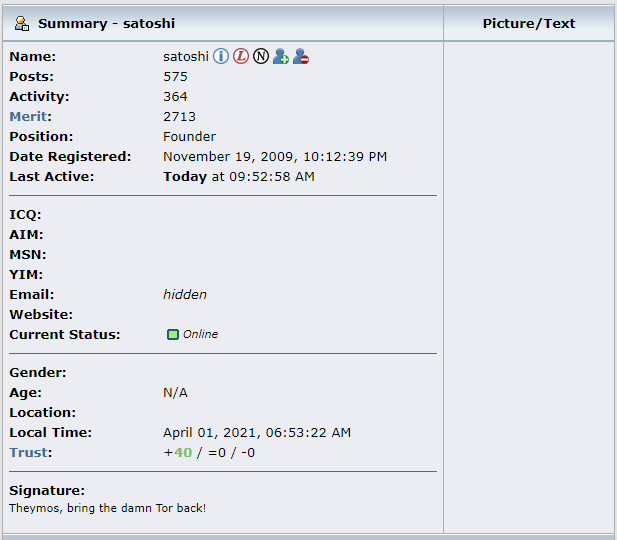The width and height of the screenshot is (617, 540).
Task: Click the Gender: label
Action: pyautogui.click(x=38, y=372)
